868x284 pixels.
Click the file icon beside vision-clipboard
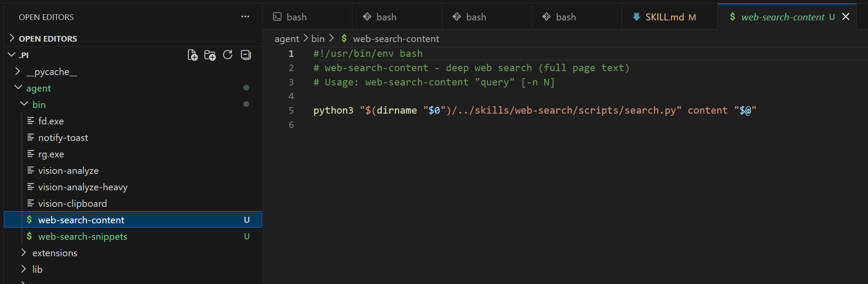[31, 203]
